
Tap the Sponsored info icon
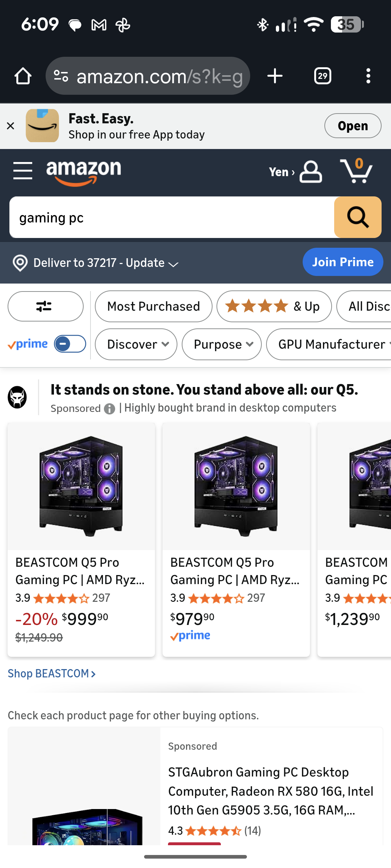tap(109, 409)
